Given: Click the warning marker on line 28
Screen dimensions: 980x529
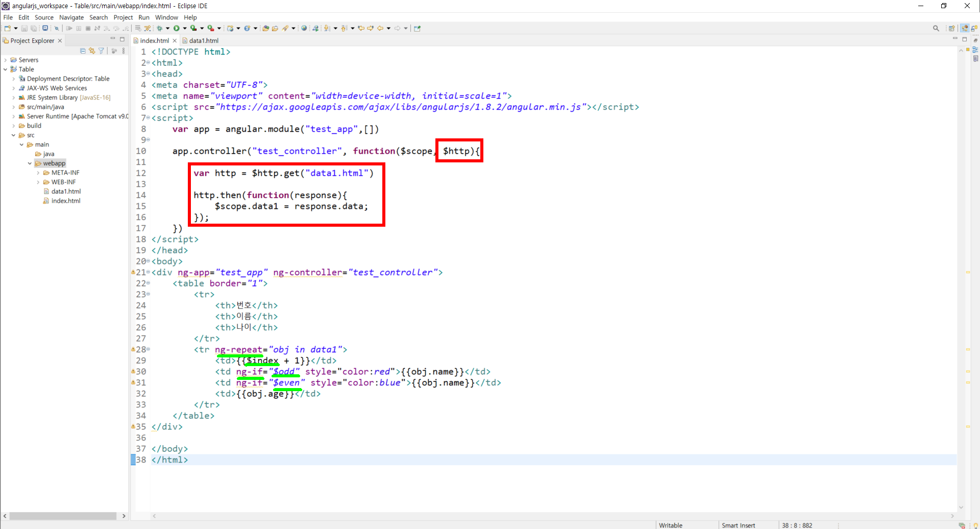Looking at the screenshot, I should pos(133,349).
